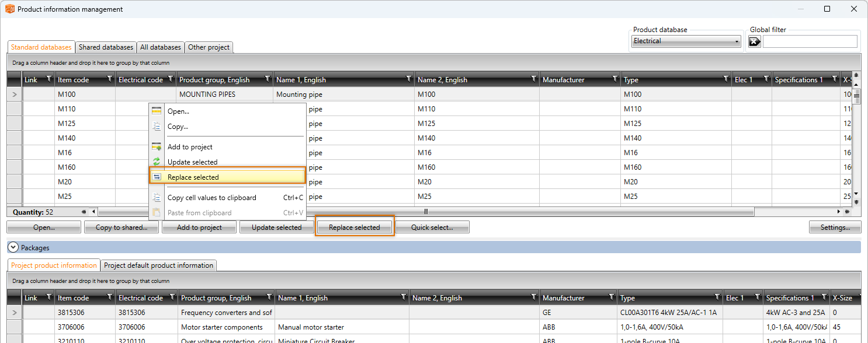Click the clear Global filter icon
This screenshot has height=343, width=868.
tap(755, 41)
